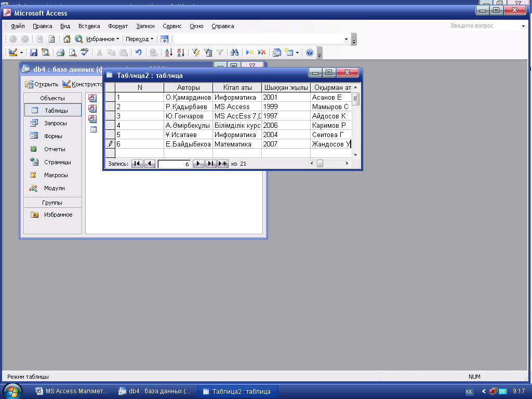
Task: Click the Print icon in the toolbar
Action: tap(60, 52)
